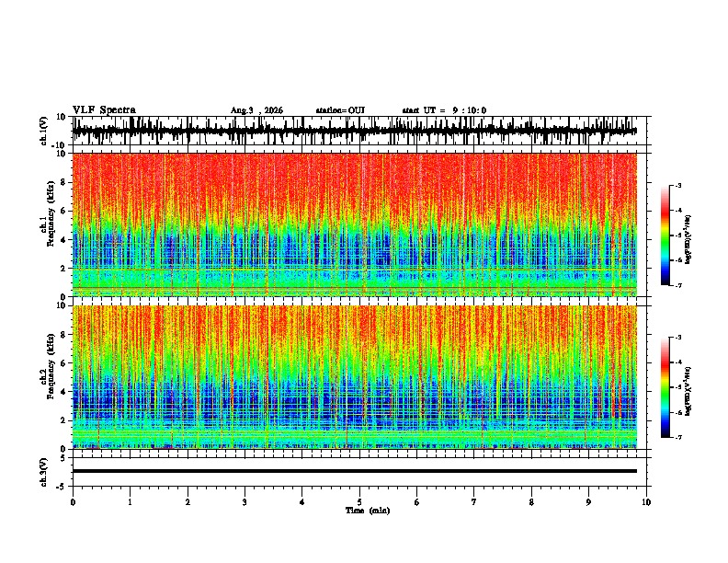Click the "6" kHz tick on ch.2 frequency axis
Viewport: 728px width, 563px height.
click(63, 363)
